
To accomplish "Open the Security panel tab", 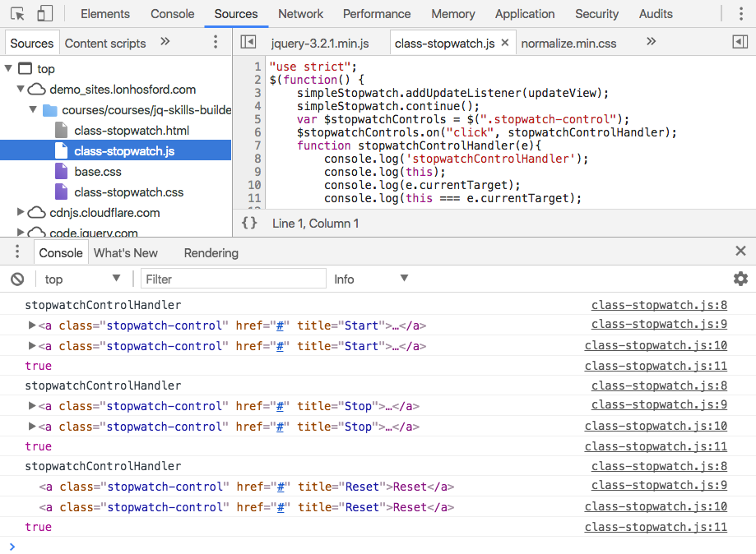I will coord(596,14).
